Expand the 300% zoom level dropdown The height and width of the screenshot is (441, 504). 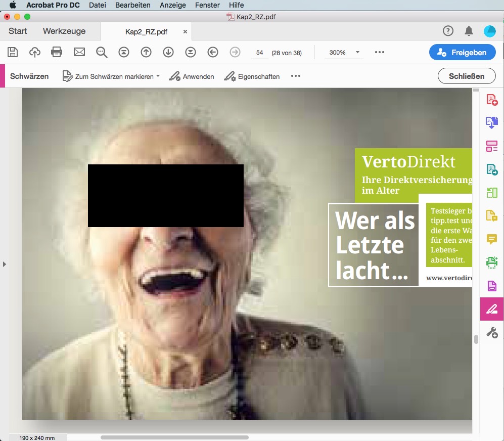point(357,52)
